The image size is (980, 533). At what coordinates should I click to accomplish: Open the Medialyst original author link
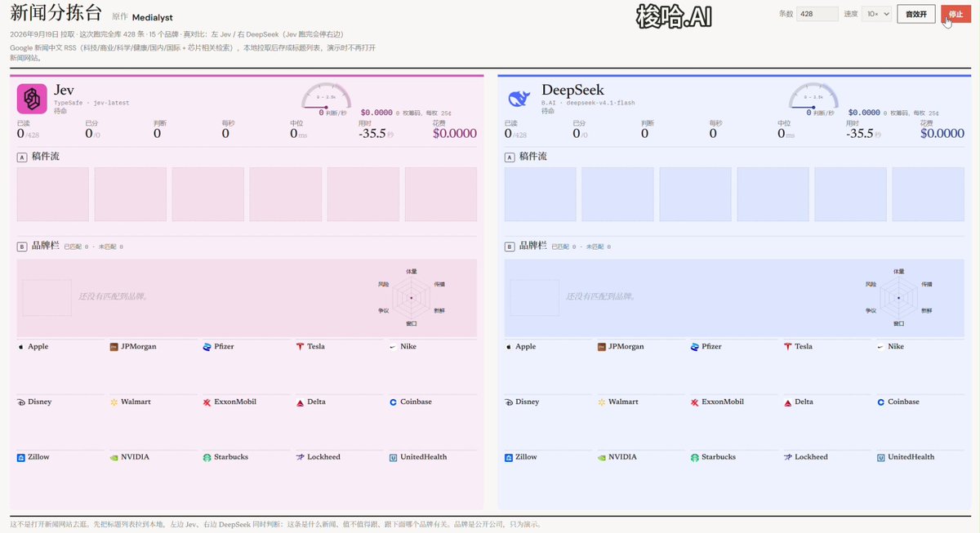(153, 17)
